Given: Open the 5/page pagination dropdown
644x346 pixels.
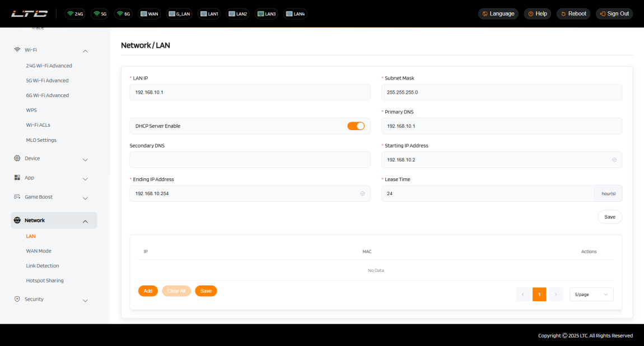Looking at the screenshot, I should point(591,294).
